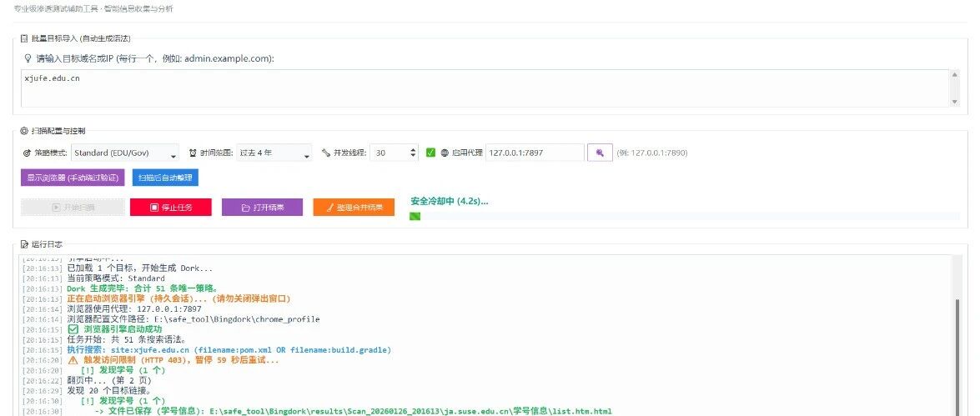Click the example hint text (例: 127.0.0.1:7890)
980x416 pixels.
(x=652, y=153)
